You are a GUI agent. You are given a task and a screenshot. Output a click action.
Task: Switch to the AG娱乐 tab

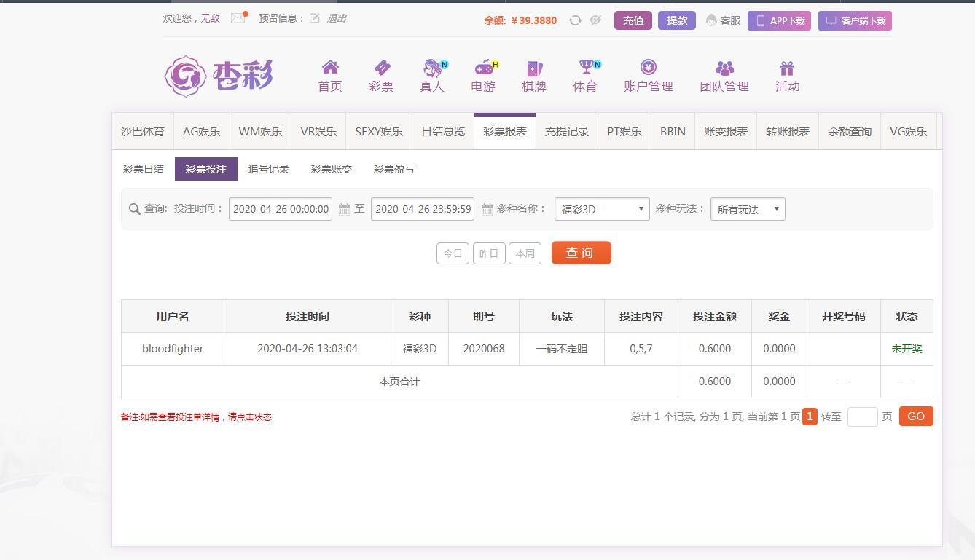[202, 132]
